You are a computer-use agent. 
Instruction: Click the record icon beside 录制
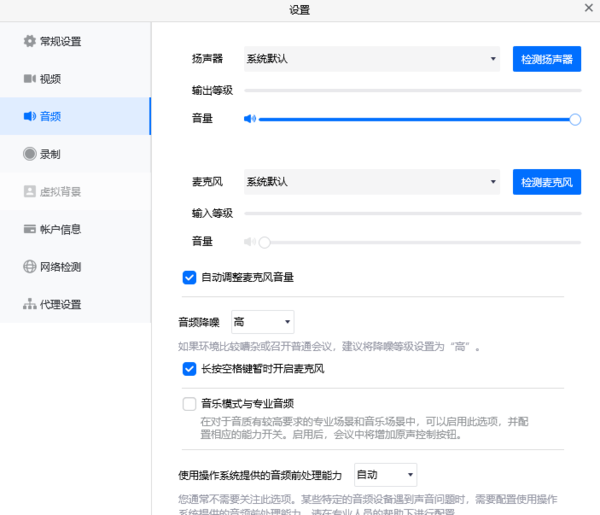tap(29, 154)
